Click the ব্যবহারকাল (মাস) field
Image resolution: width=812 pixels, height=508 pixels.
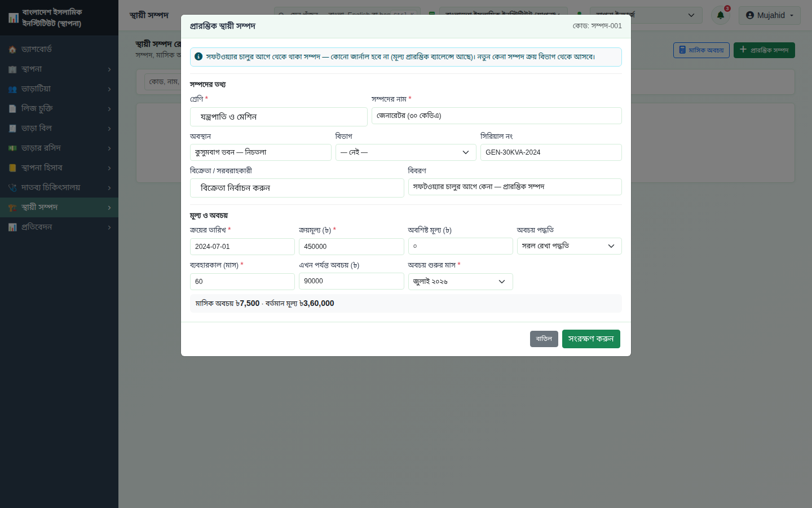242,282
